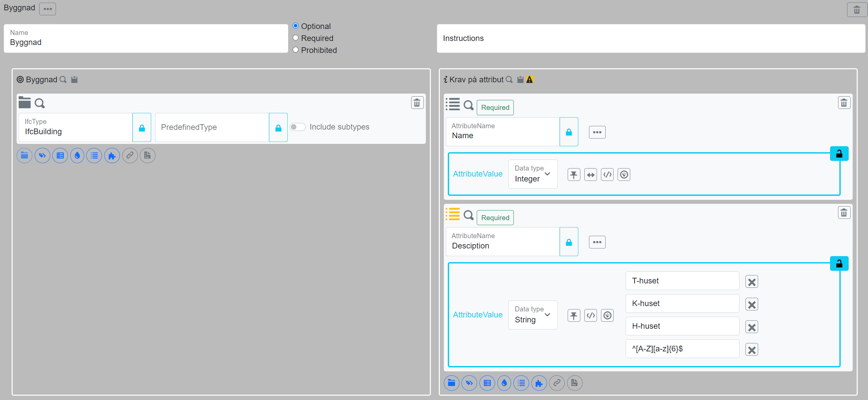Click the chain link icon in the requirements toolbar

click(x=557, y=383)
